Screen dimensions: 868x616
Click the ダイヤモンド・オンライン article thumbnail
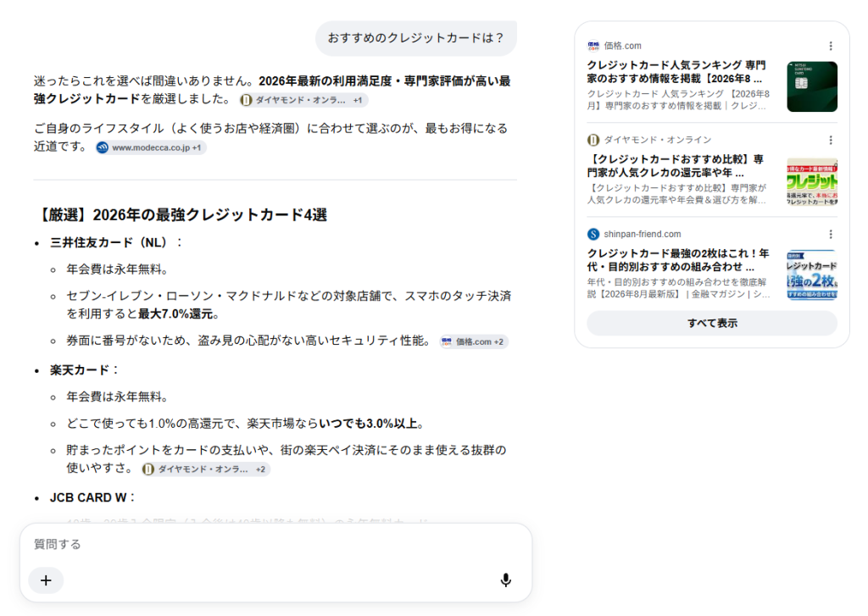[x=811, y=181]
